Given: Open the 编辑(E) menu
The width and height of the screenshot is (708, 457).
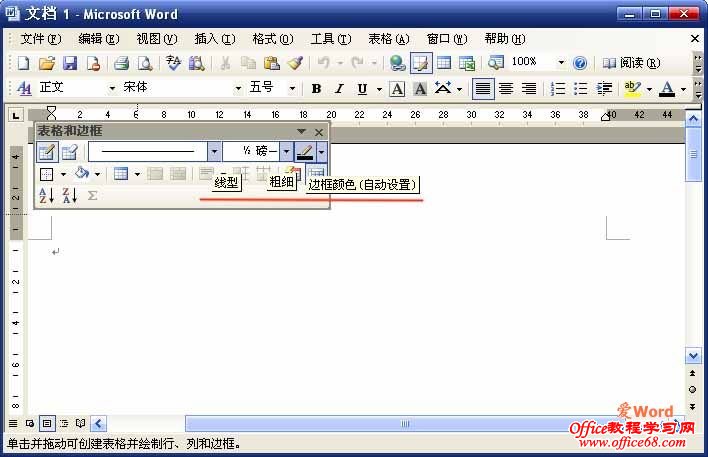Looking at the screenshot, I should click(99, 39).
